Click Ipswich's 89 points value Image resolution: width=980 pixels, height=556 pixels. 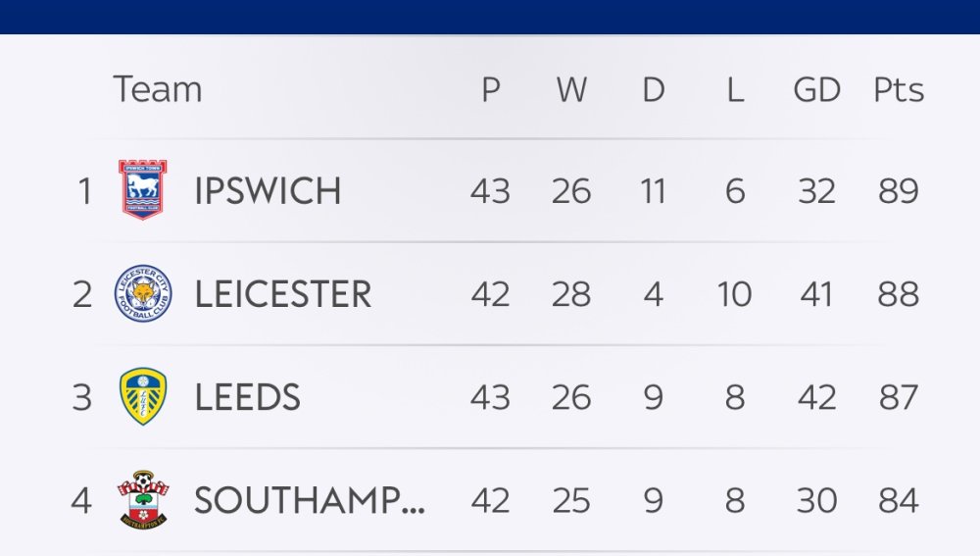point(899,191)
